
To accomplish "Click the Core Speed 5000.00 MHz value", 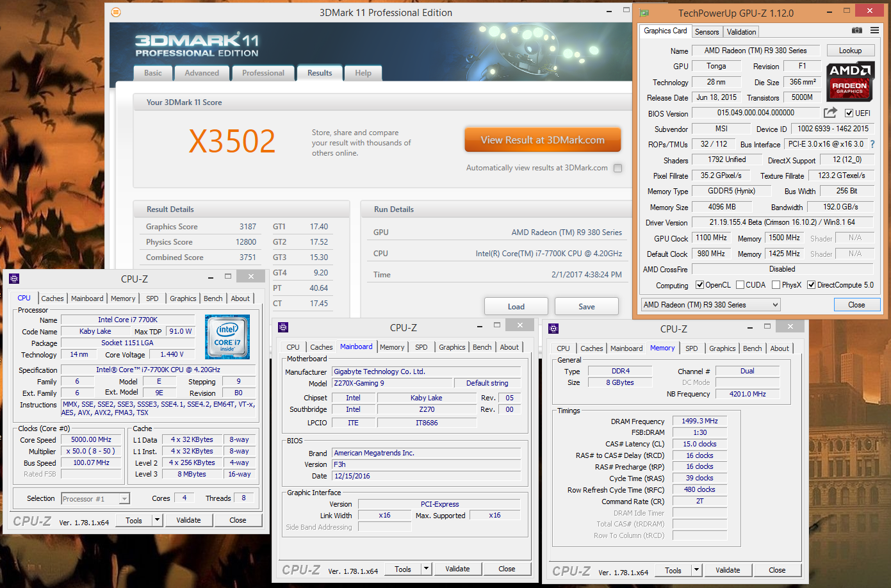I will pyautogui.click(x=91, y=439).
